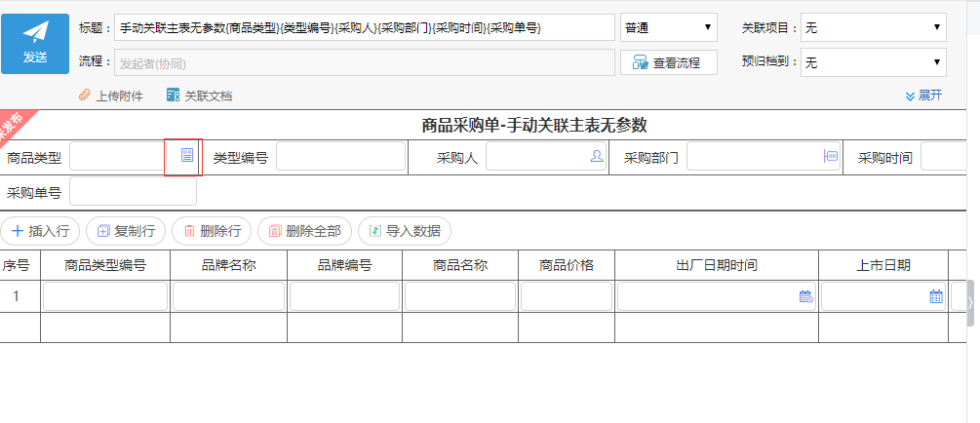Viewport: 980px width, 423px height.
Task: Click the trash icon on 删除行
Action: tap(189, 231)
